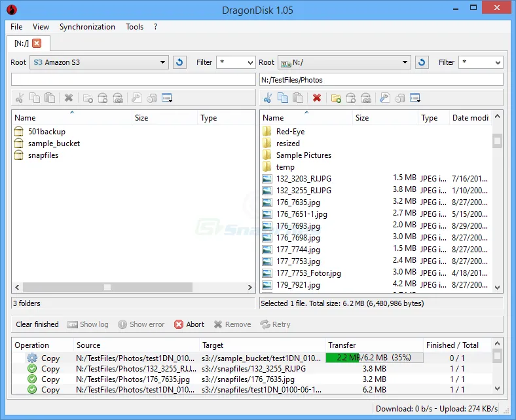Open the View menu

(x=41, y=27)
